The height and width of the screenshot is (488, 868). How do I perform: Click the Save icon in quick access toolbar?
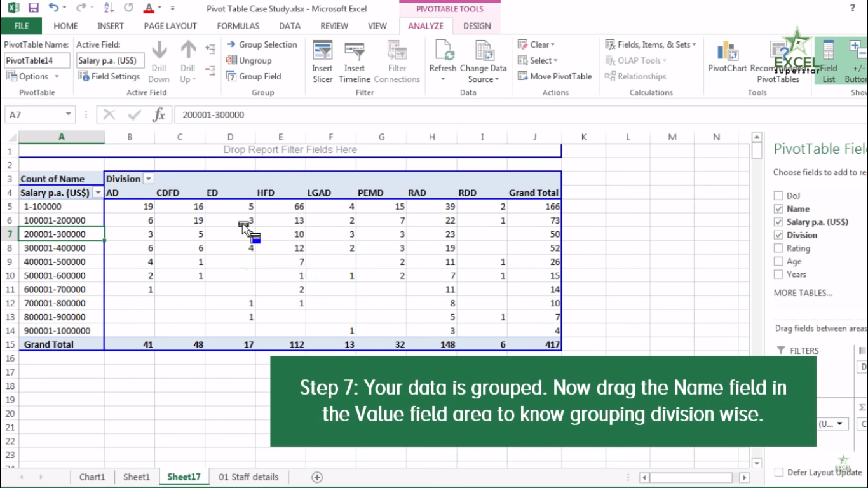(x=33, y=8)
